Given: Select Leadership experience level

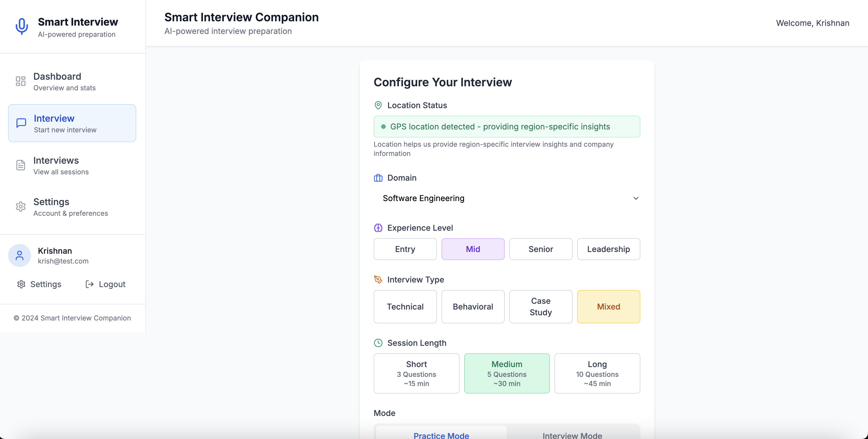Looking at the screenshot, I should point(608,249).
